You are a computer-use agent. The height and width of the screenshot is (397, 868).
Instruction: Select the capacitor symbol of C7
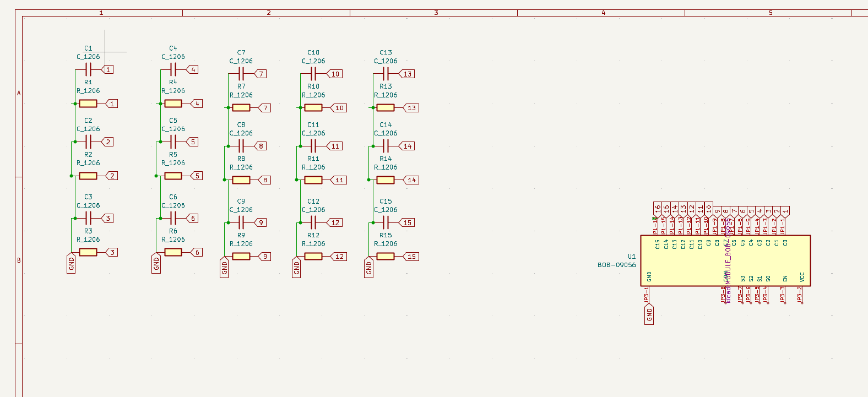[x=241, y=74]
